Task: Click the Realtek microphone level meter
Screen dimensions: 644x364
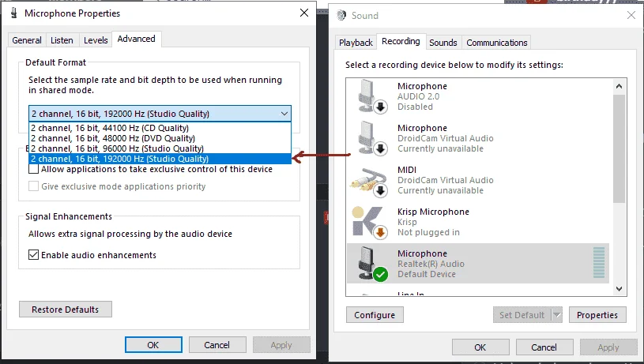Action: pos(599,263)
